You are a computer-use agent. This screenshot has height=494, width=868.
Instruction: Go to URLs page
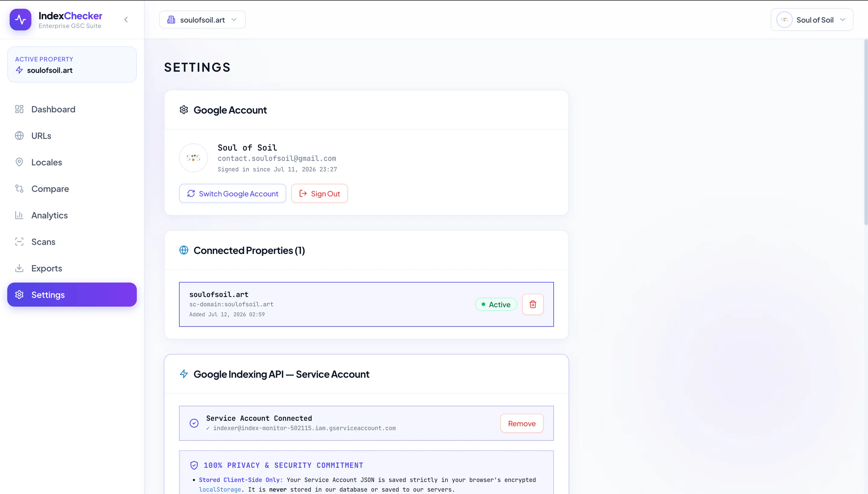pyautogui.click(x=72, y=136)
